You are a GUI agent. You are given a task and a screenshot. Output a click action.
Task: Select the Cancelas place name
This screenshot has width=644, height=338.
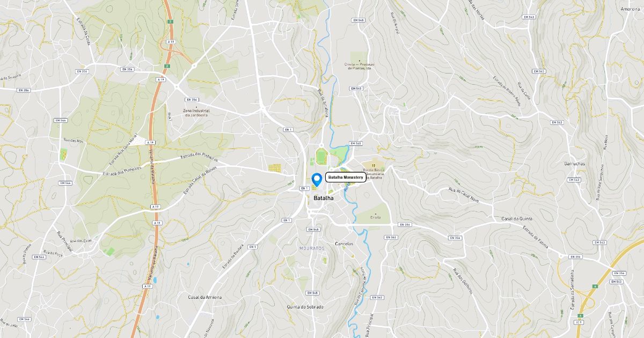click(344, 244)
